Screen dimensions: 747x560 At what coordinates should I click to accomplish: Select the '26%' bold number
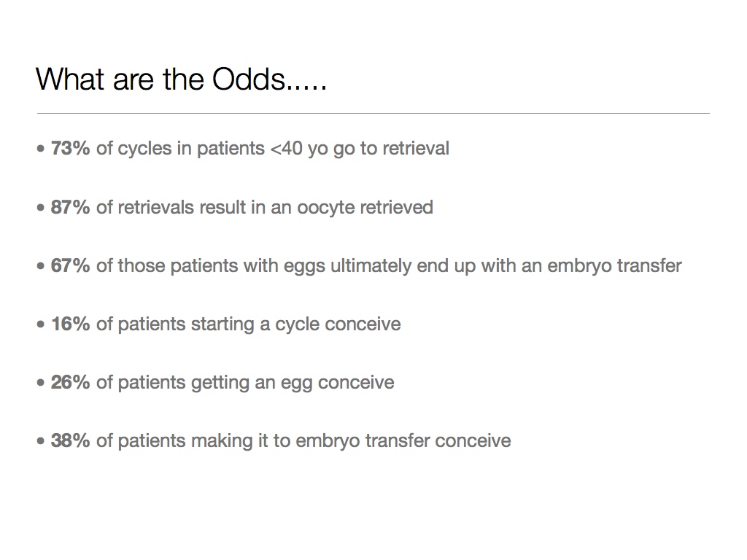pyautogui.click(x=70, y=382)
